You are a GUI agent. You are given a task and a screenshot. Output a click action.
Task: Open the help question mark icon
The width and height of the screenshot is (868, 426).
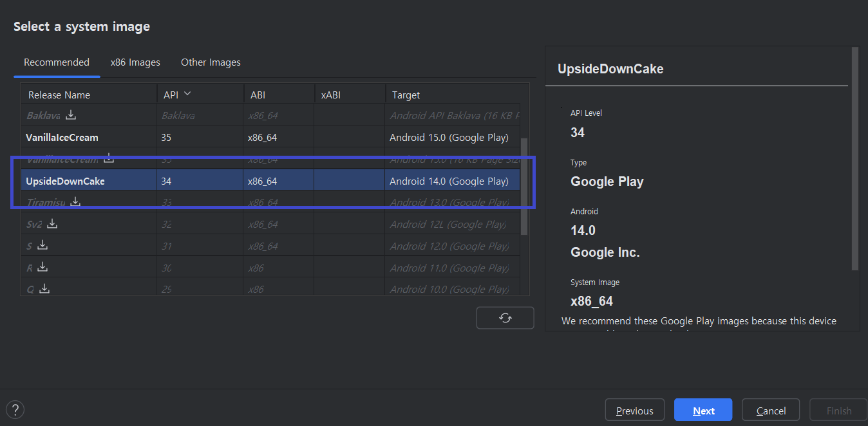[x=15, y=410]
